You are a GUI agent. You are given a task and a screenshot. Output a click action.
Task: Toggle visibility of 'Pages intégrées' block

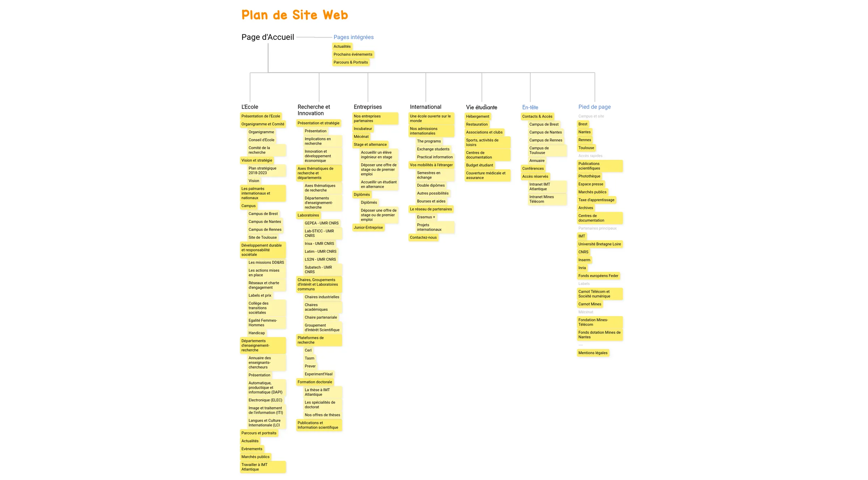pyautogui.click(x=353, y=37)
